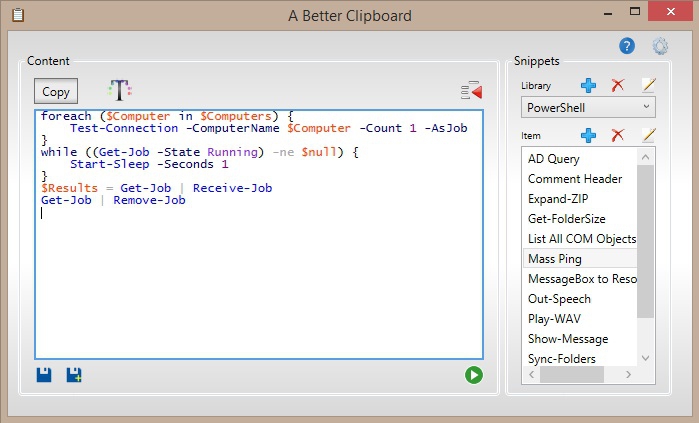The height and width of the screenshot is (423, 699).
Task: Click in the code editor on Test-Connection
Action: [124, 128]
